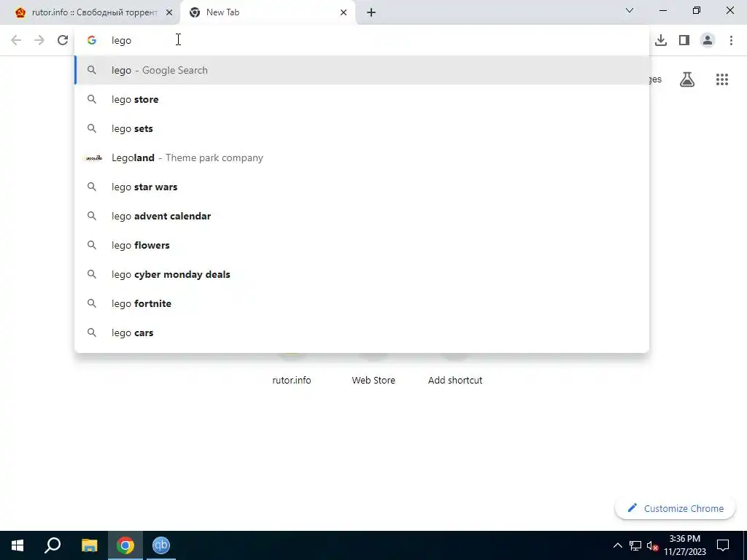The image size is (747, 560).
Task: Click the muted volume tray icon
Action: (652, 545)
